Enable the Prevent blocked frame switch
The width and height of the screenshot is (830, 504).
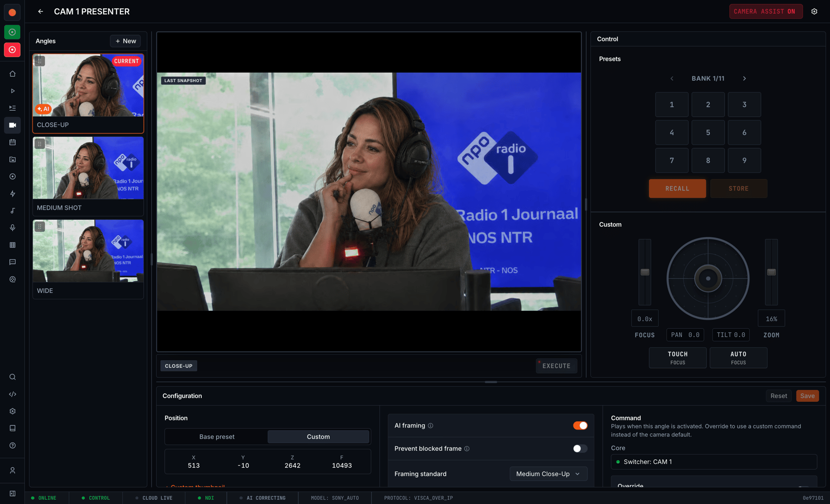click(x=580, y=449)
